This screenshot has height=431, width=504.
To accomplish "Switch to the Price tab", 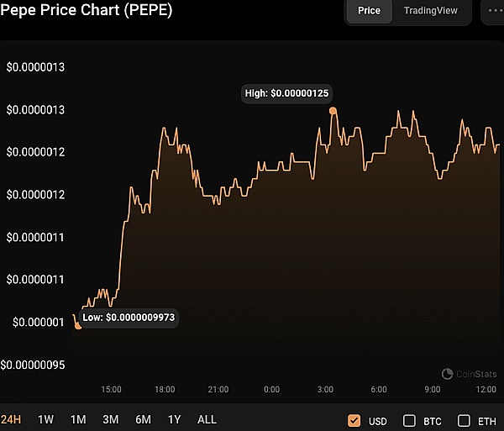I will [x=369, y=11].
